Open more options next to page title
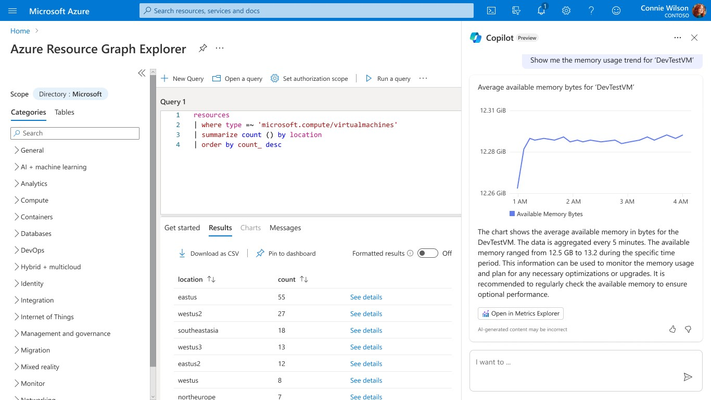 click(x=219, y=48)
